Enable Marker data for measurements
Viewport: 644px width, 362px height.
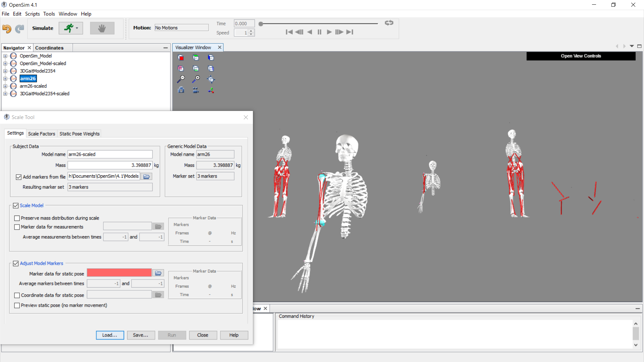click(x=17, y=227)
